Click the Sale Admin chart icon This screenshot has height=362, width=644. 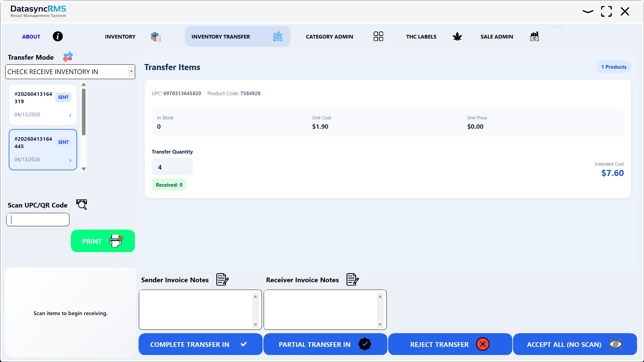pos(534,36)
